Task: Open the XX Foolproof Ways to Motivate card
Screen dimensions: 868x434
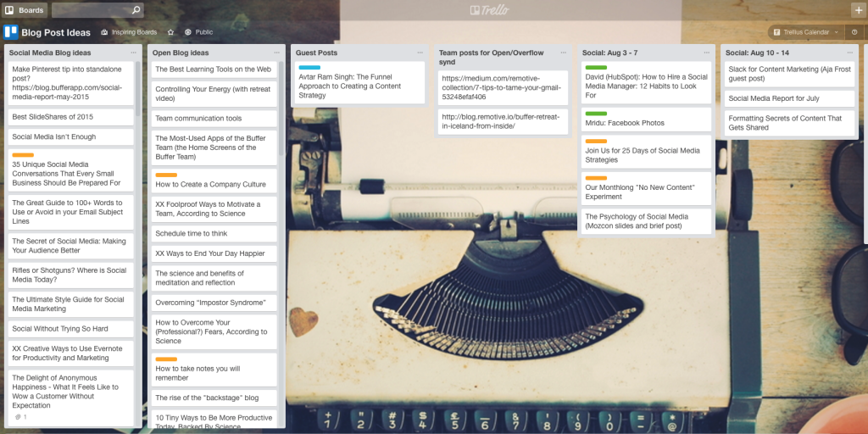Action: click(x=214, y=209)
